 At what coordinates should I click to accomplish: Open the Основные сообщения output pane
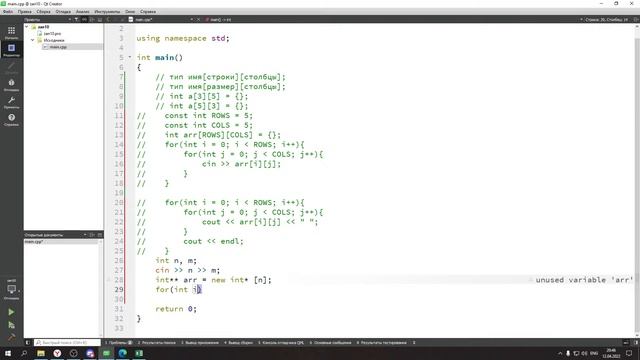click(330, 342)
